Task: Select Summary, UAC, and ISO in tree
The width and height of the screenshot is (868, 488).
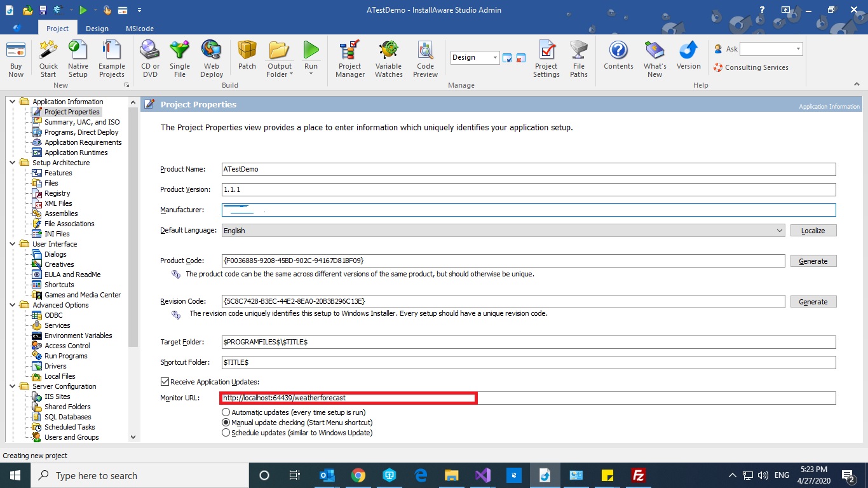Action: pos(82,122)
